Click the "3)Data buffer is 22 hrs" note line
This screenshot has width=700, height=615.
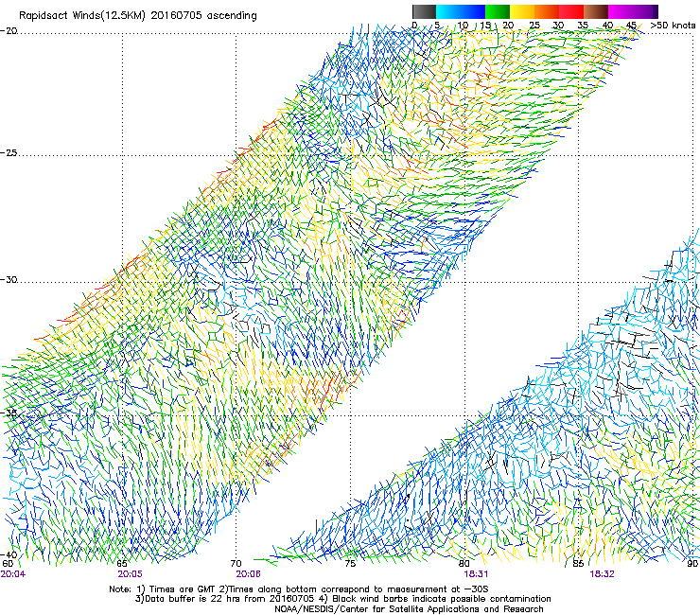click(342, 599)
